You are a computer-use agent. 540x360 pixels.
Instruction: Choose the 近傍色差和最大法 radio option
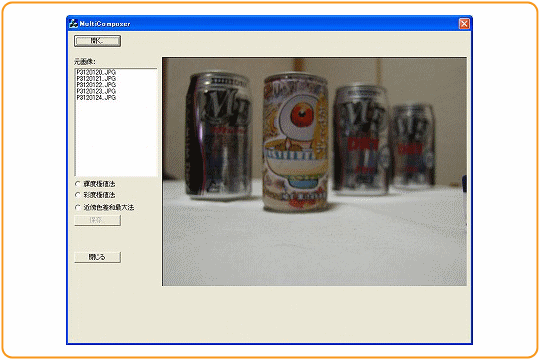tap(78, 207)
